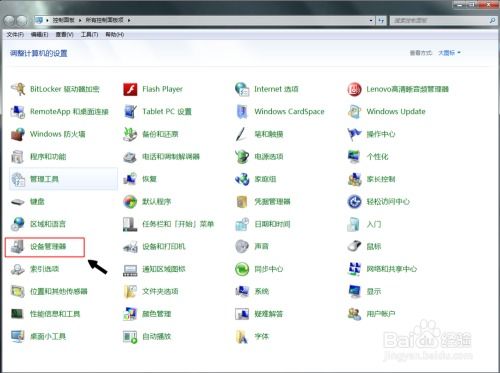
Task: Open the File menu
Action: pyautogui.click(x=15, y=35)
